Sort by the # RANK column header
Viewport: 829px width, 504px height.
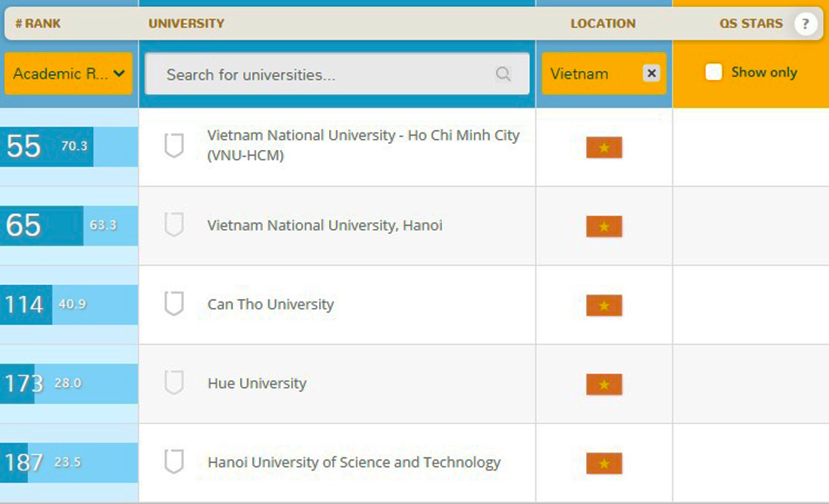tap(38, 24)
